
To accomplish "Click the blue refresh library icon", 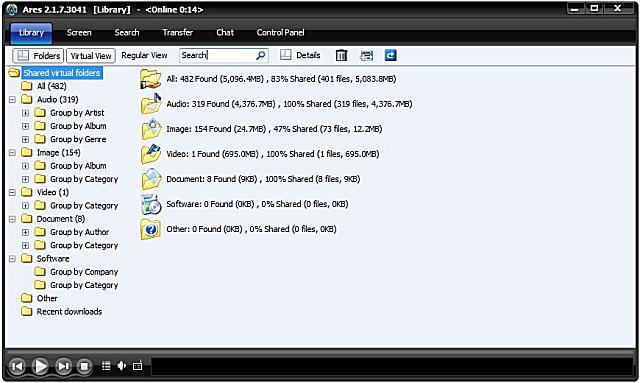I will click(x=390, y=55).
